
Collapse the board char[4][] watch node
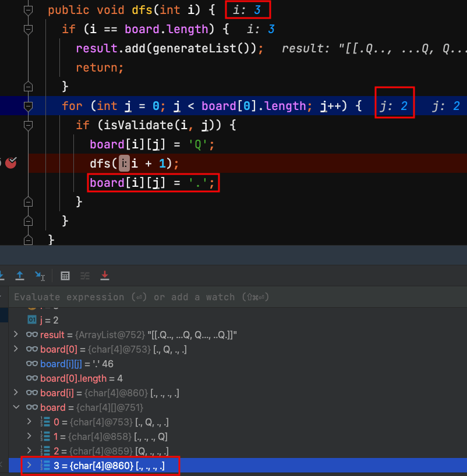point(16,407)
